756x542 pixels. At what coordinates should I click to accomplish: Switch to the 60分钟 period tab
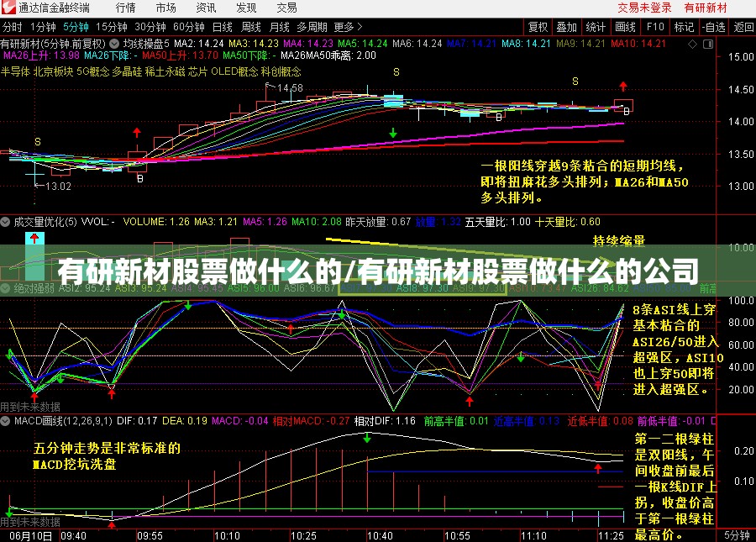pyautogui.click(x=189, y=27)
